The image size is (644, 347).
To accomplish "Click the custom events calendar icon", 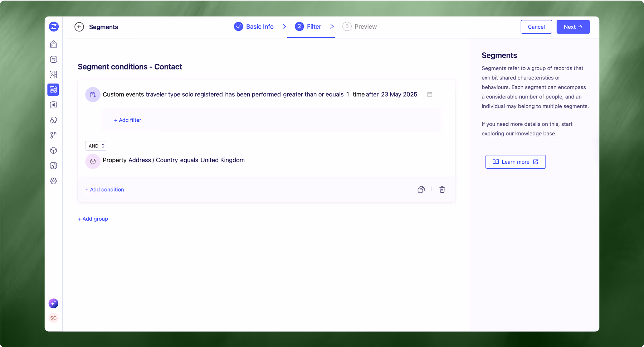I will point(93,95).
